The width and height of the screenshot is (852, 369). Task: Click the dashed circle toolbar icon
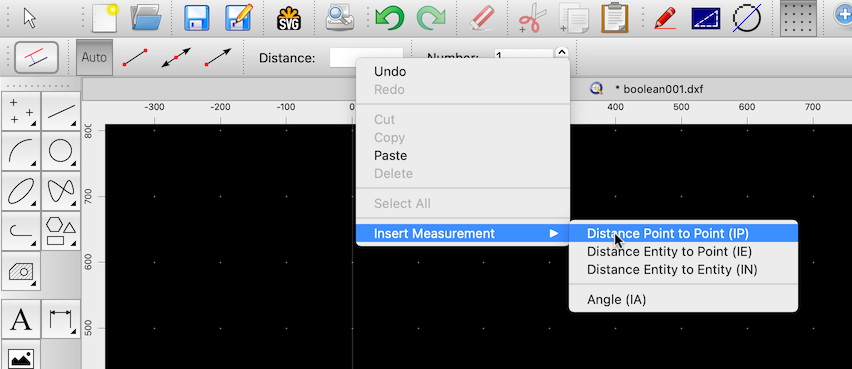point(747,18)
